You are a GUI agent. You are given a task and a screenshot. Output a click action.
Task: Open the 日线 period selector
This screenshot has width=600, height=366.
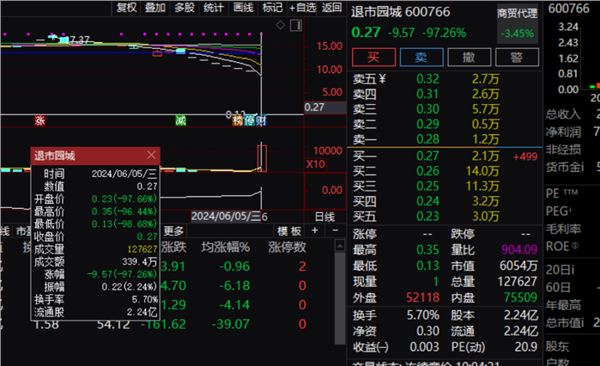(325, 217)
